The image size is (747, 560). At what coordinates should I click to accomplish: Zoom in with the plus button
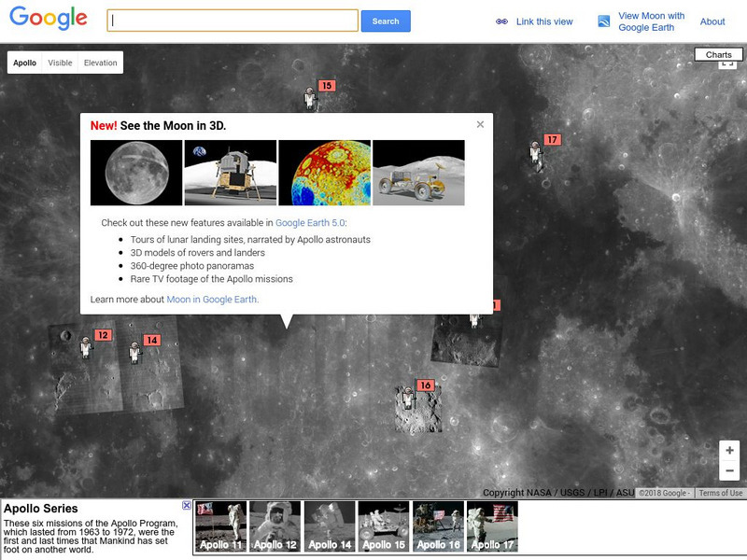[729, 450]
